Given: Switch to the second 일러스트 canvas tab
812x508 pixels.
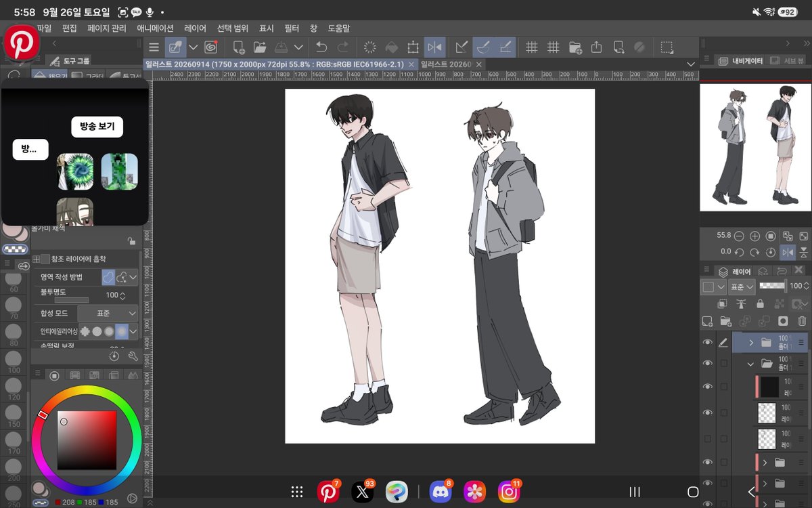Looking at the screenshot, I should (445, 64).
